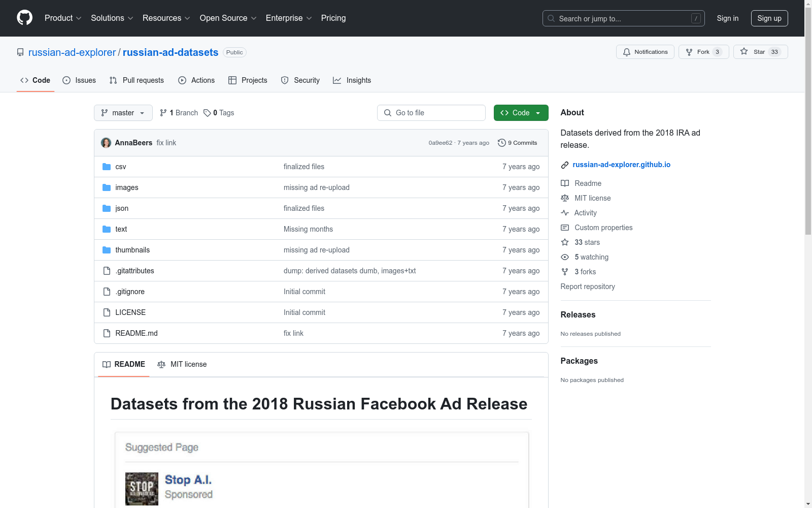Click the text folder icon
Viewport: 812px width, 508px height.
(x=107, y=229)
